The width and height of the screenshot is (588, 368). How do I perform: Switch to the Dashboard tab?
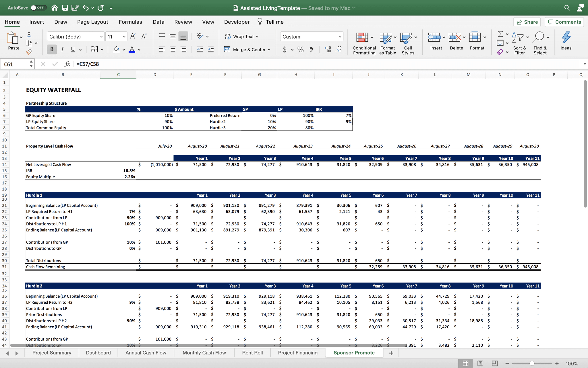(98, 353)
